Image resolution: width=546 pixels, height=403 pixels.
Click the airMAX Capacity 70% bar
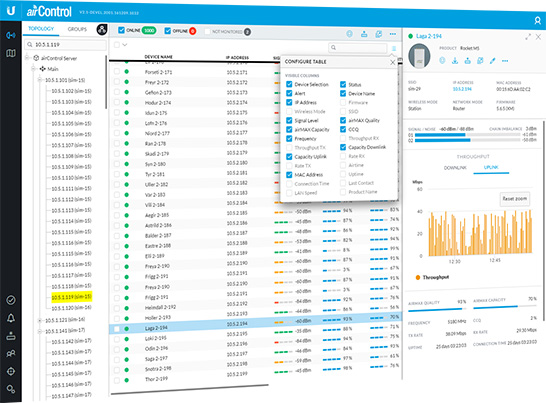pos(505,307)
